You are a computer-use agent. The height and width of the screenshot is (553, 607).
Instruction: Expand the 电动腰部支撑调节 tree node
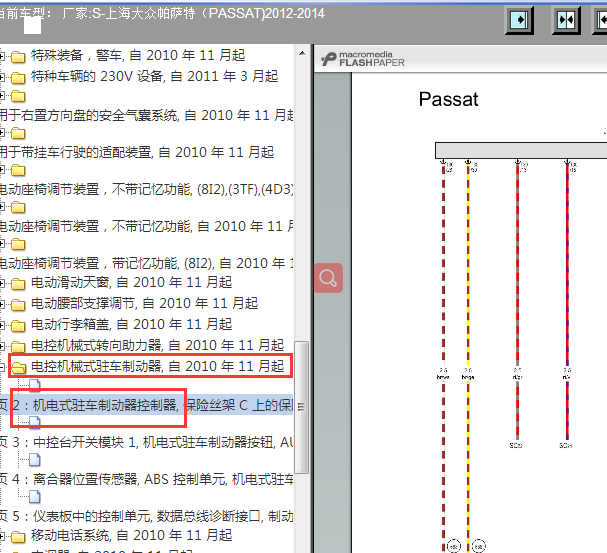[2, 305]
